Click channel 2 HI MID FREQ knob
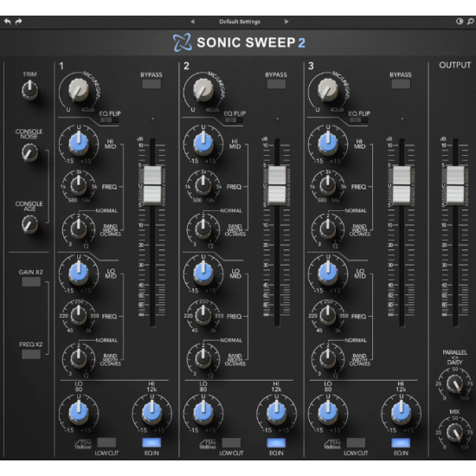Screen dimensions: 476x476 pos(203,185)
